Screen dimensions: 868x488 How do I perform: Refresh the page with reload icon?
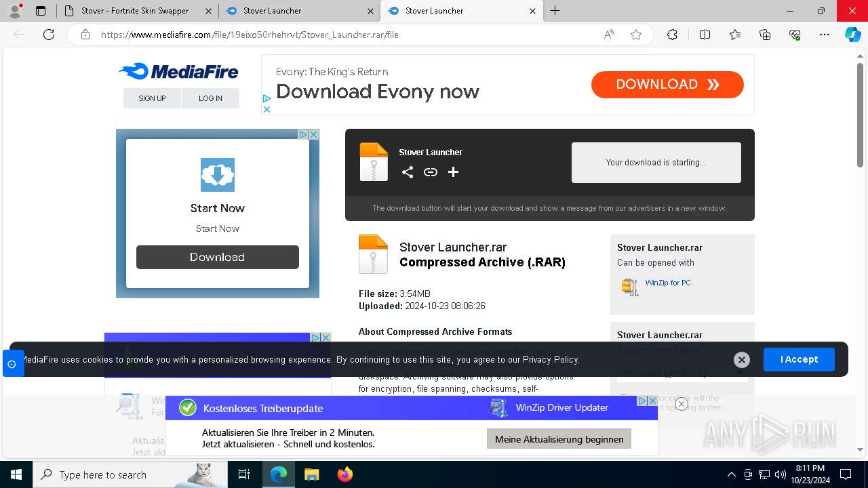[49, 35]
